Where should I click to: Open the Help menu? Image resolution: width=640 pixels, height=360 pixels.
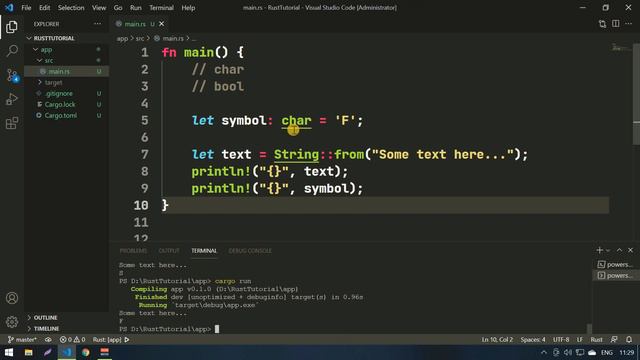click(188, 8)
